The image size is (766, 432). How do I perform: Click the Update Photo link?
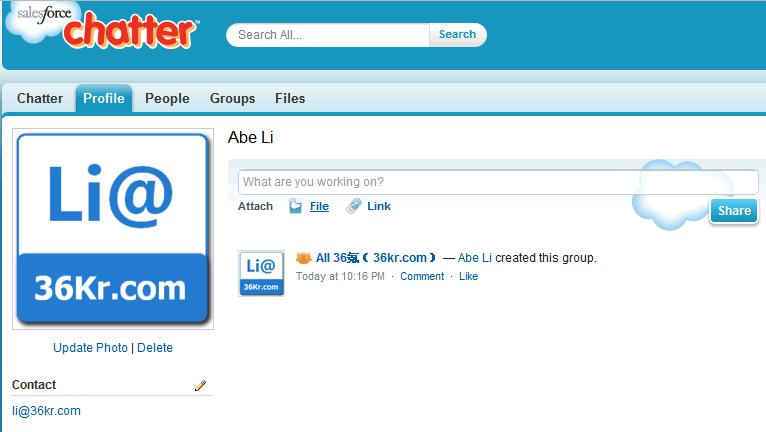point(90,347)
